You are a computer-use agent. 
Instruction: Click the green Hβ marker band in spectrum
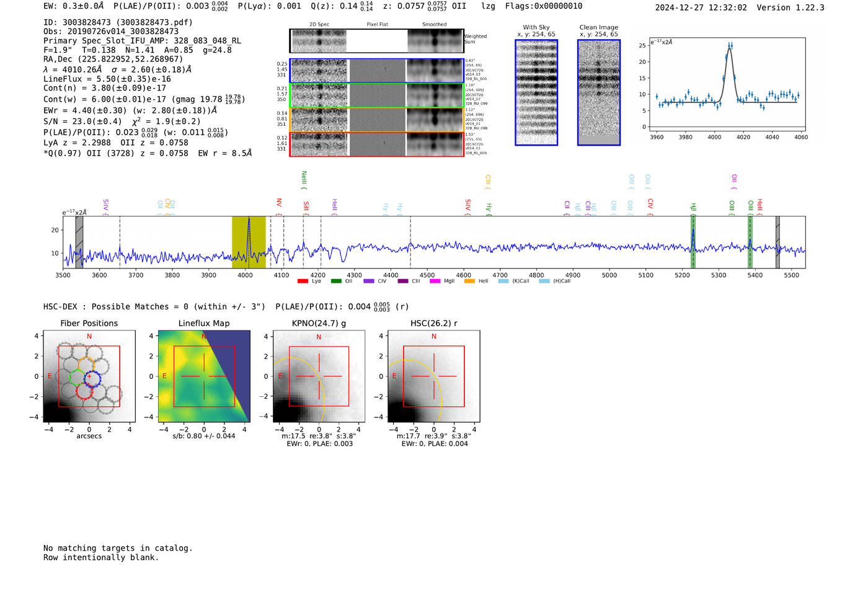point(693,242)
